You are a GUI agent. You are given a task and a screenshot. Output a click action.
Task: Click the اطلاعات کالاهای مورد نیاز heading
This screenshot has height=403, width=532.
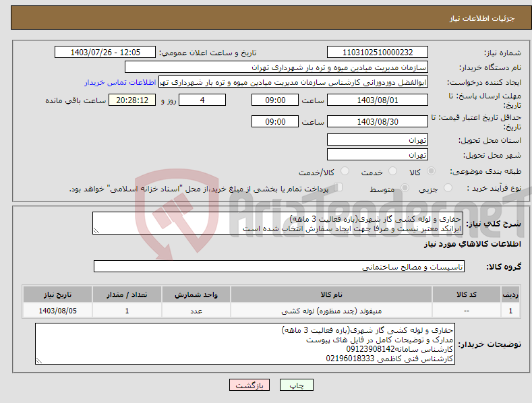[x=472, y=244]
